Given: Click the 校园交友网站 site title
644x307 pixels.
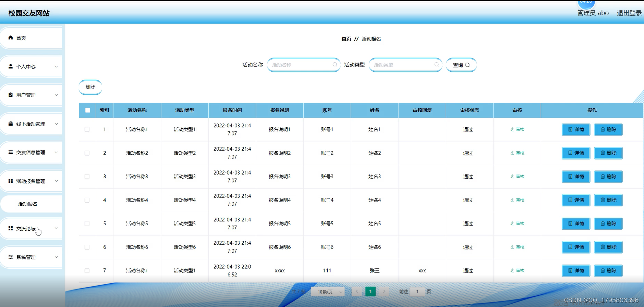Looking at the screenshot, I should [x=29, y=13].
